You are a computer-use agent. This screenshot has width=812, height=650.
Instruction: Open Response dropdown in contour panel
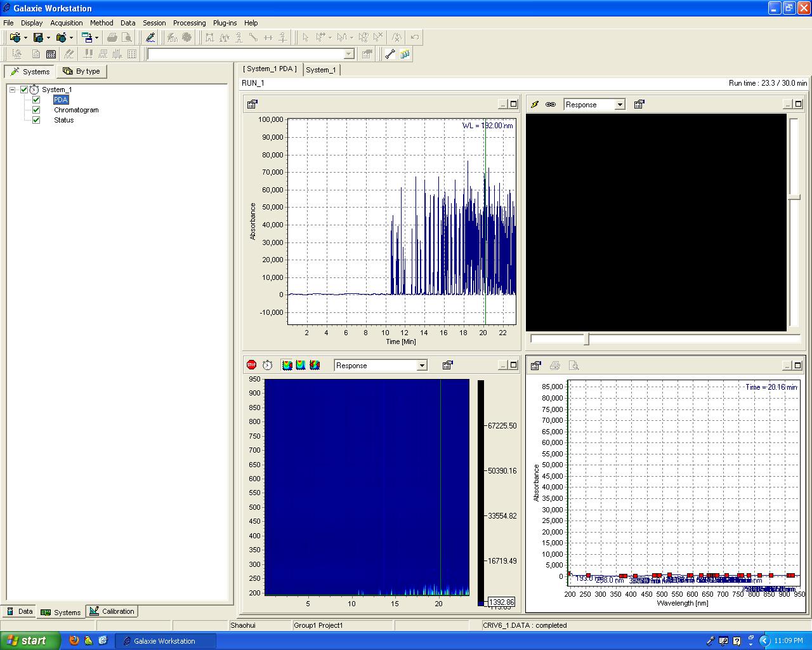(x=421, y=366)
